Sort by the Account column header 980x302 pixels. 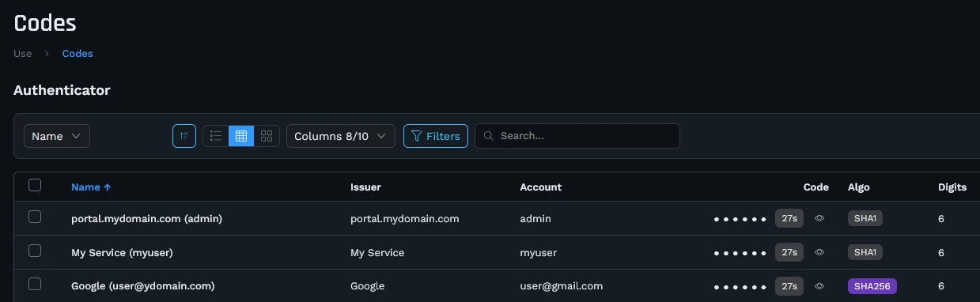point(540,187)
